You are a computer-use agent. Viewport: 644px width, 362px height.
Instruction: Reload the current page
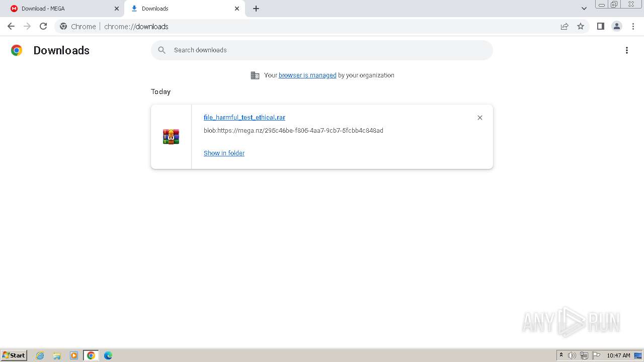point(43,26)
